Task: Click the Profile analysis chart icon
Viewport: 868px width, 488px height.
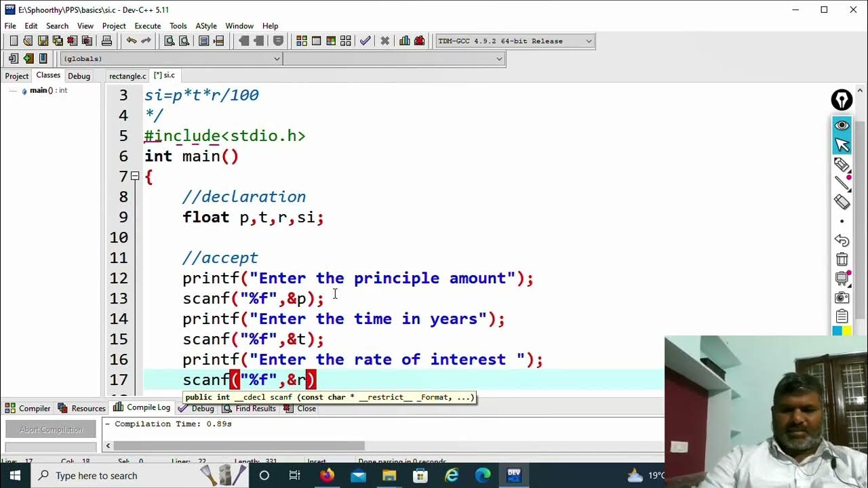Action: [405, 41]
